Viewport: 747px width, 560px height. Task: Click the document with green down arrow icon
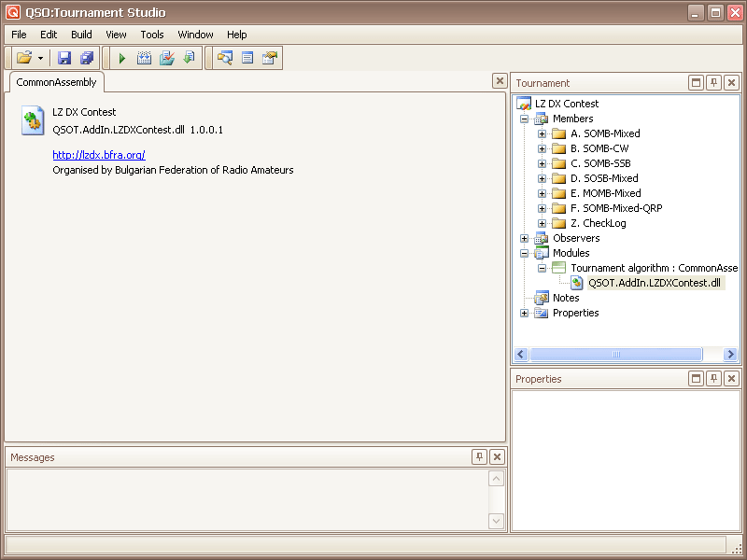click(189, 59)
